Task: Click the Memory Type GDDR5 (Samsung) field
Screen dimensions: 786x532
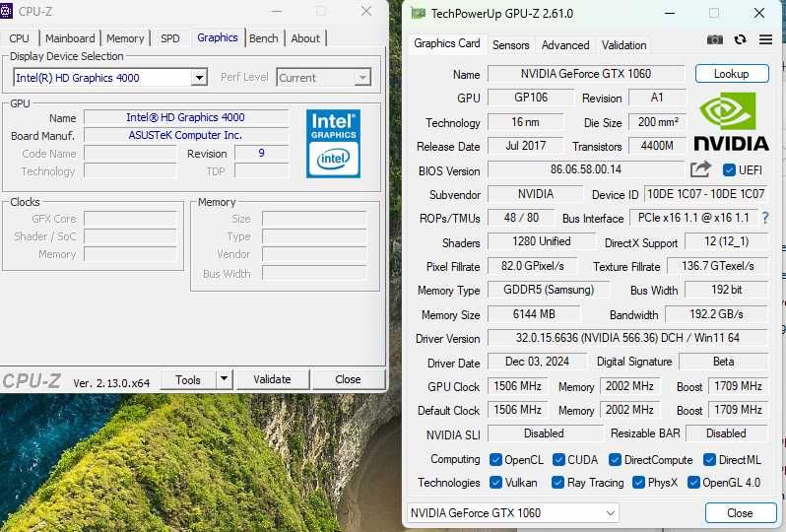Action: pyautogui.click(x=549, y=290)
